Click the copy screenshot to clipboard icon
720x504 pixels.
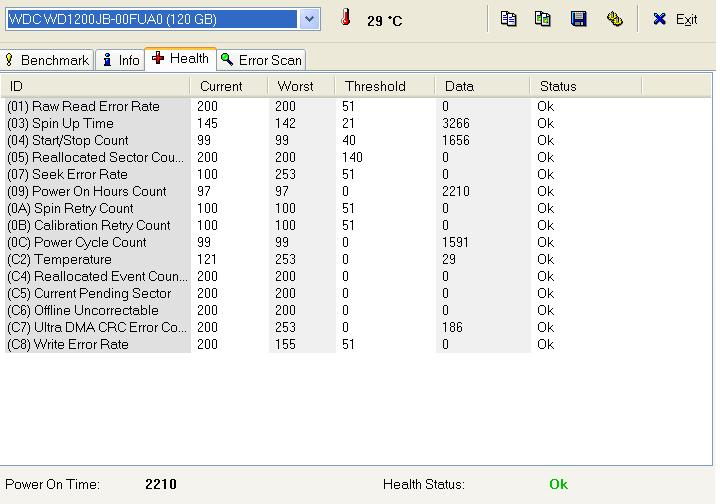click(x=543, y=19)
